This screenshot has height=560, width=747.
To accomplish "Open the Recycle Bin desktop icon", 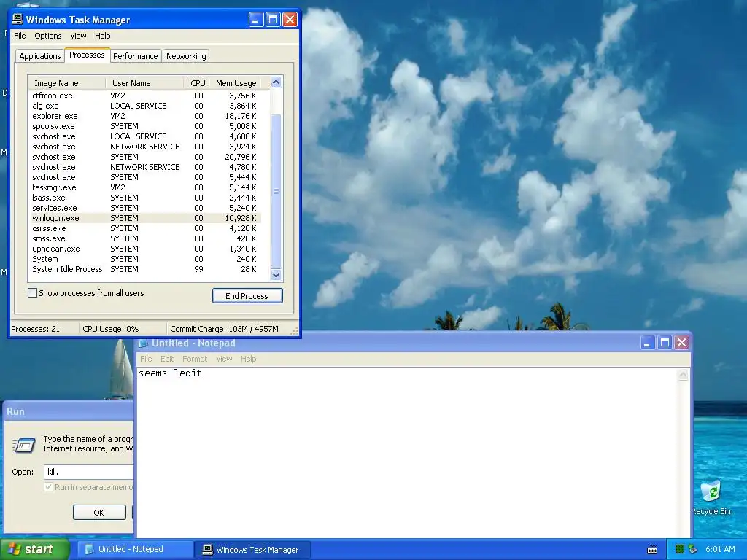I will pos(712,498).
